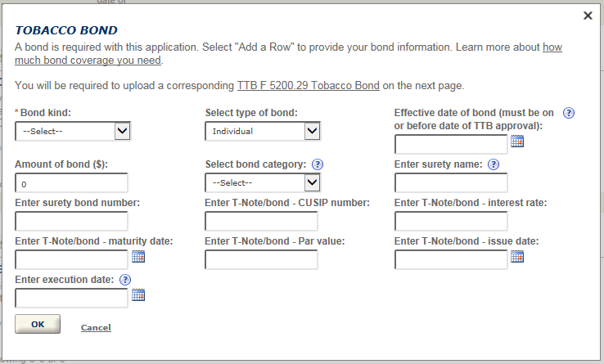Close the Tobacco Bond dialog
Viewport: 604px width, 364px height.
[588, 16]
